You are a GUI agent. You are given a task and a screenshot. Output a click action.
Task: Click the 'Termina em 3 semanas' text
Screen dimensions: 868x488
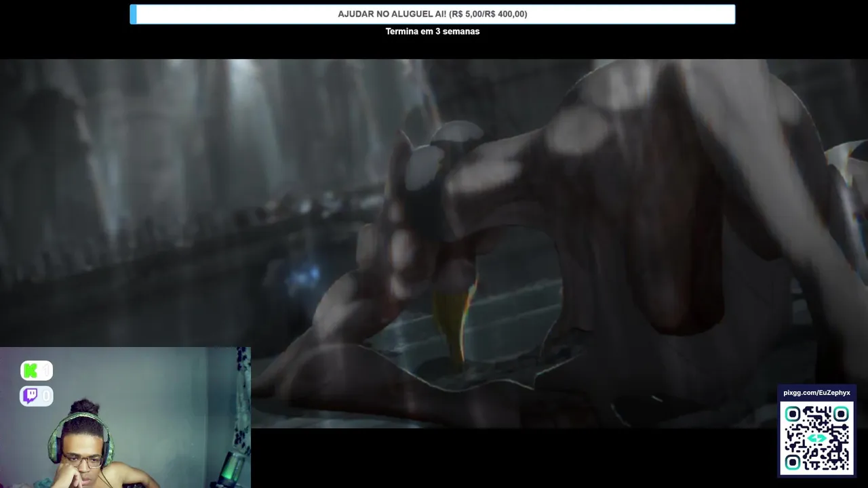(433, 31)
